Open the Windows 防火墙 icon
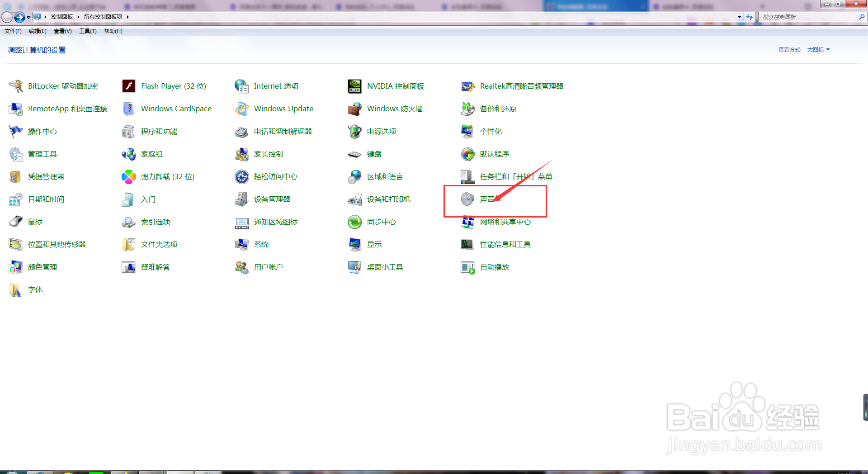The width and height of the screenshot is (868, 474). (355, 109)
